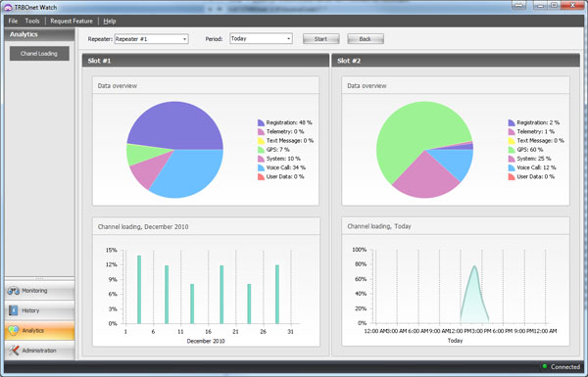This screenshot has width=588, height=377.
Task: Click 'Telemetry: 1 %' legend text
Action: 536,131
